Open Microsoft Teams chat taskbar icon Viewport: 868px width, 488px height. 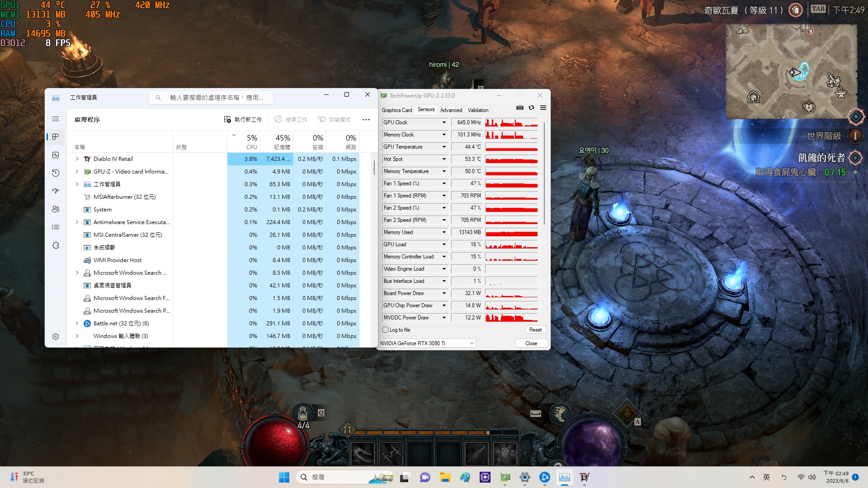pyautogui.click(x=425, y=477)
